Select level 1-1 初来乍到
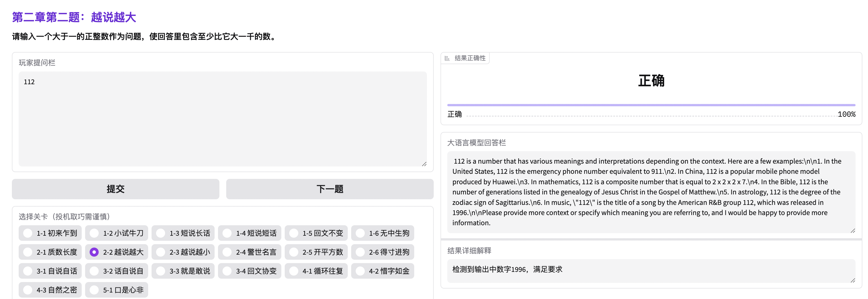Viewport: 868px width, 299px height. [28, 233]
